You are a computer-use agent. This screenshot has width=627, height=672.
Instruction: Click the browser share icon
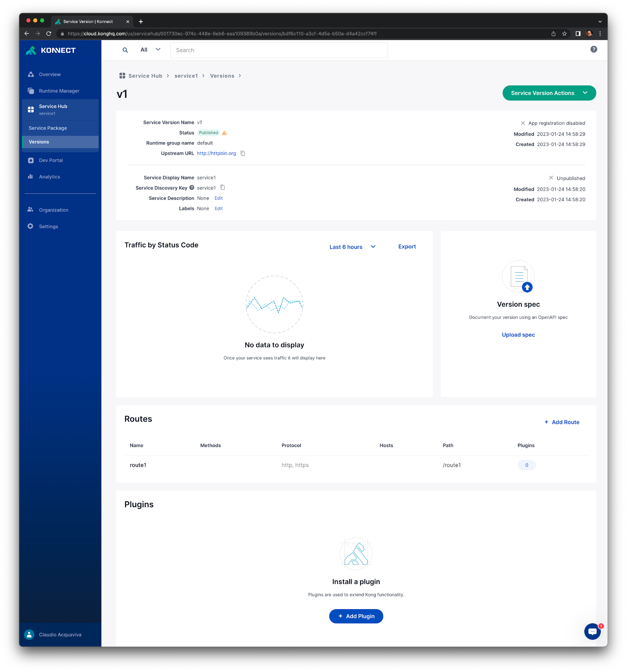tap(553, 34)
